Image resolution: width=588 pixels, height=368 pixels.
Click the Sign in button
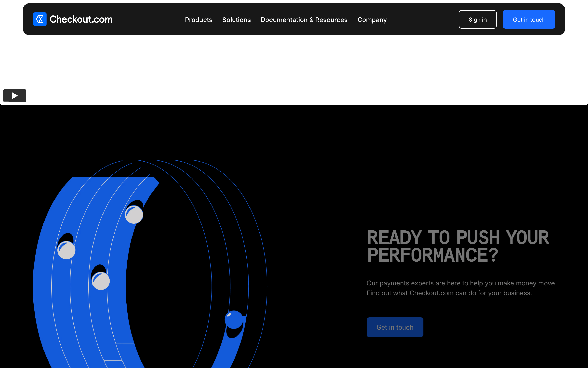click(478, 19)
